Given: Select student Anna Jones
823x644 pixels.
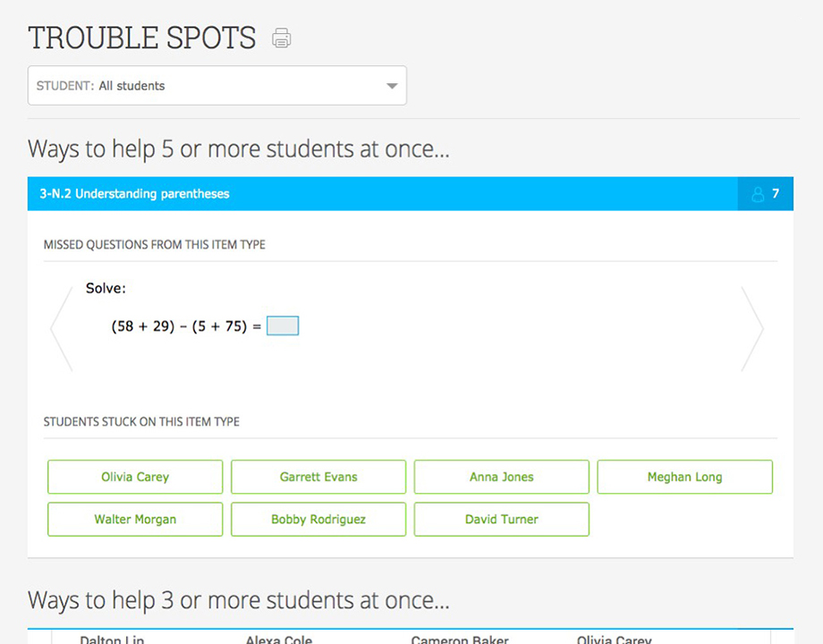Looking at the screenshot, I should tap(501, 477).
